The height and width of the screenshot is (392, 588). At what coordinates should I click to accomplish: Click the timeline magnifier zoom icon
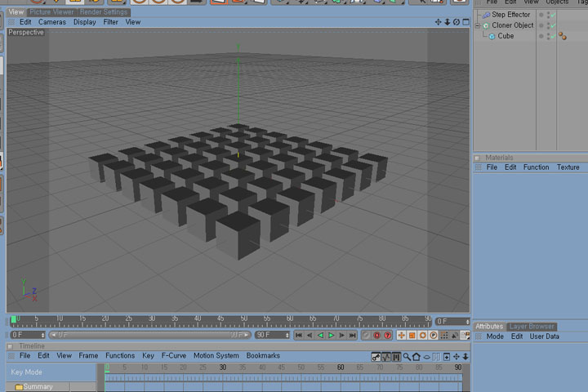407,357
